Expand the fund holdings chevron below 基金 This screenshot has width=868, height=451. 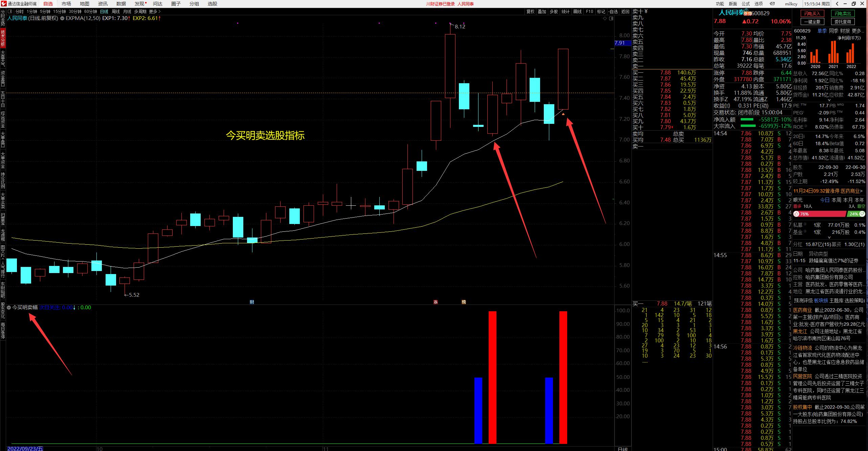tap(829, 238)
